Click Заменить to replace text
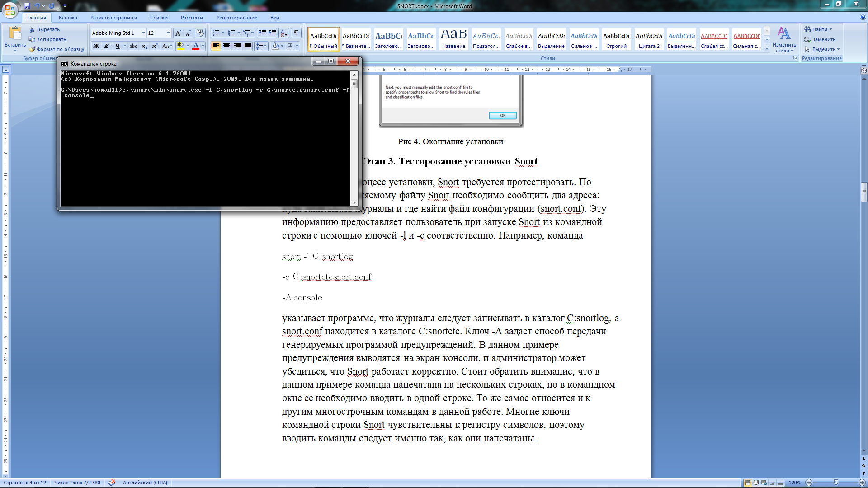The width and height of the screenshot is (868, 488). tap(820, 39)
